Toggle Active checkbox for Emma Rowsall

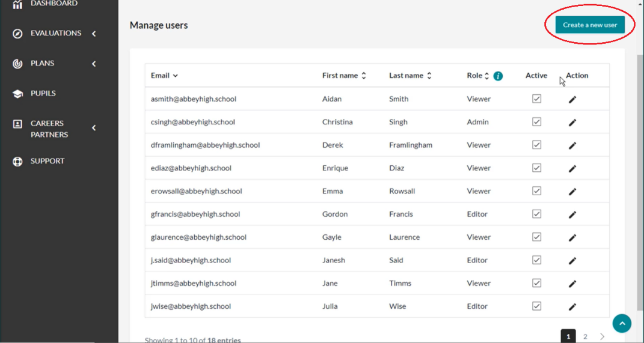[x=536, y=191]
